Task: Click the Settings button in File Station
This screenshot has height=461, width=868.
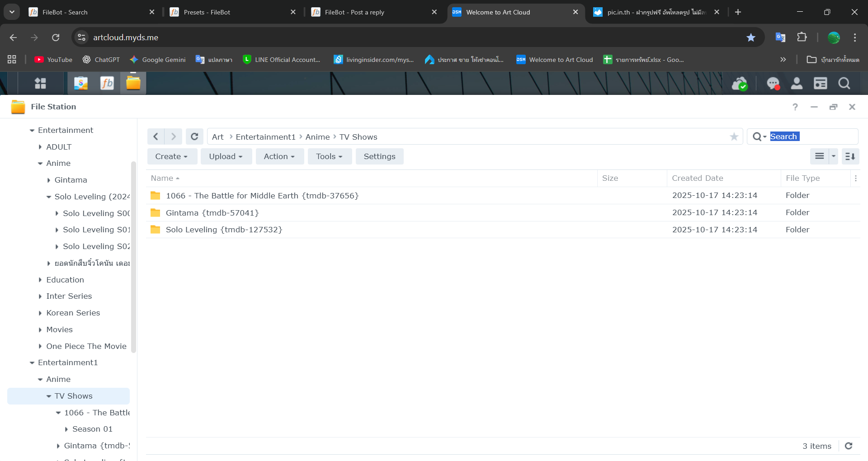Action: coord(379,156)
